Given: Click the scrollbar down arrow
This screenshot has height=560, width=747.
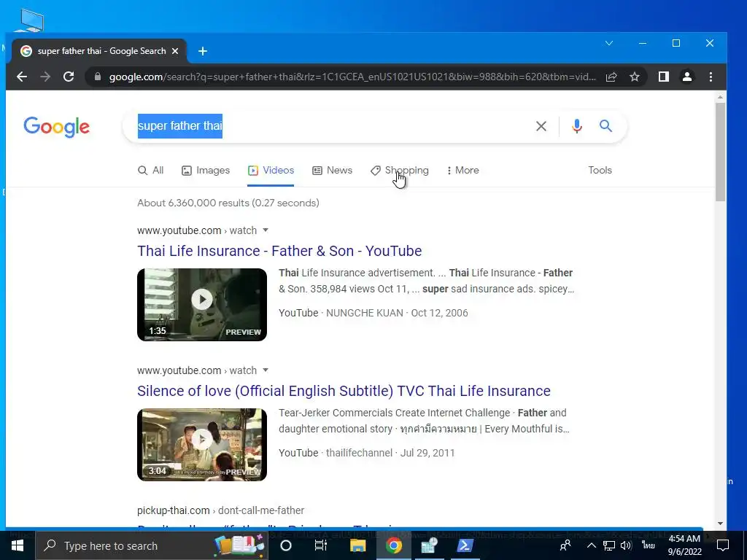Looking at the screenshot, I should pos(720,524).
